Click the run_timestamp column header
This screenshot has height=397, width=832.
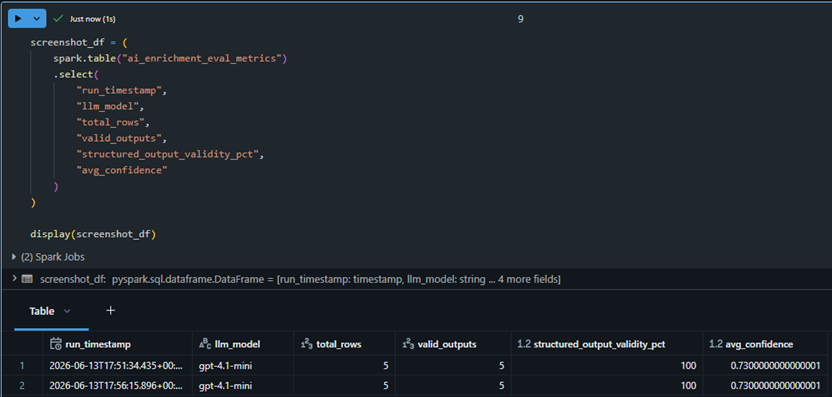coord(117,344)
